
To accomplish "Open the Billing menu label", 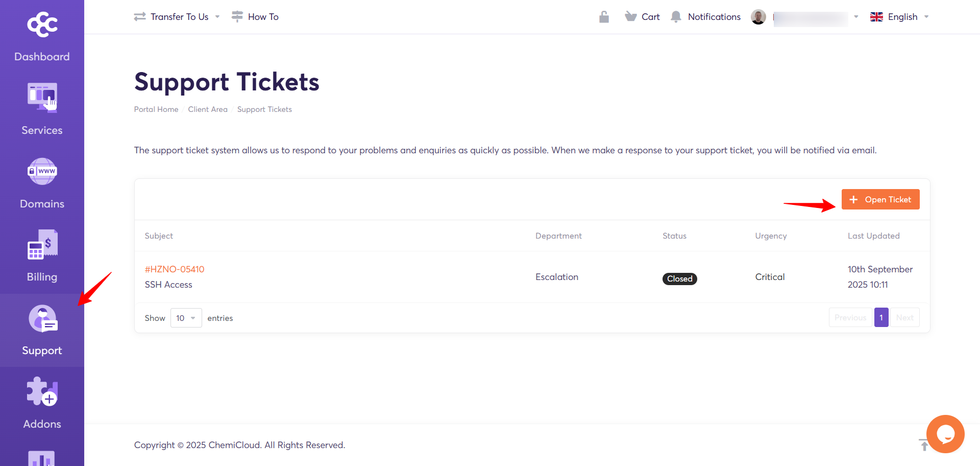I will point(42,277).
